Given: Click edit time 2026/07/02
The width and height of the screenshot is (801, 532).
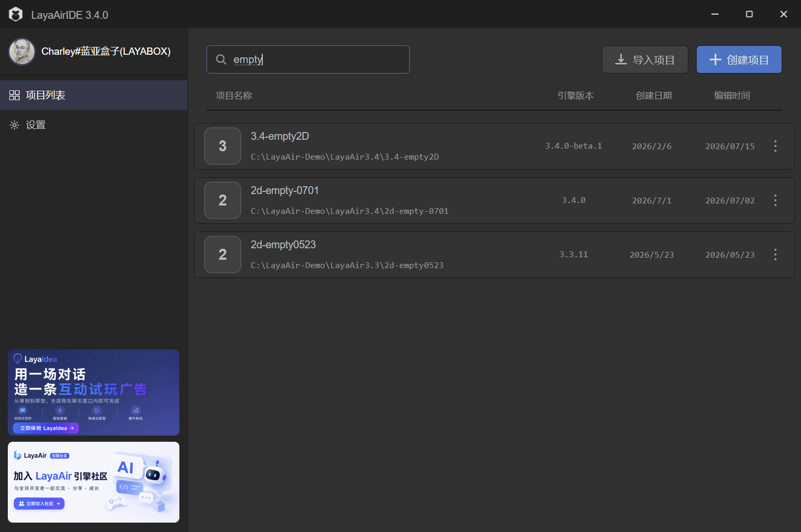Looking at the screenshot, I should (x=730, y=201).
